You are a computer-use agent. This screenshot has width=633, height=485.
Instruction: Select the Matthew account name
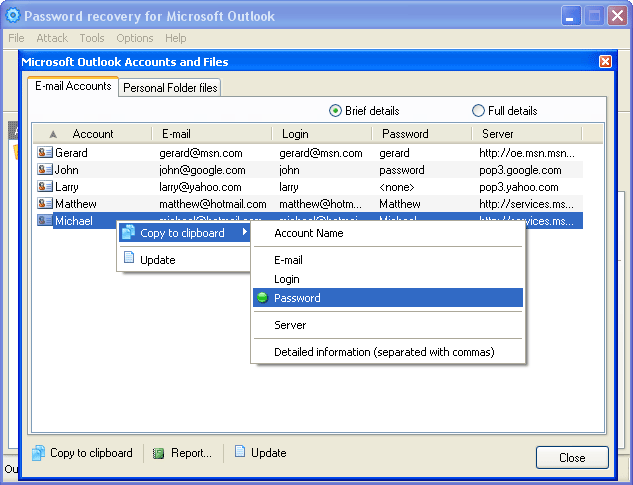[75, 204]
